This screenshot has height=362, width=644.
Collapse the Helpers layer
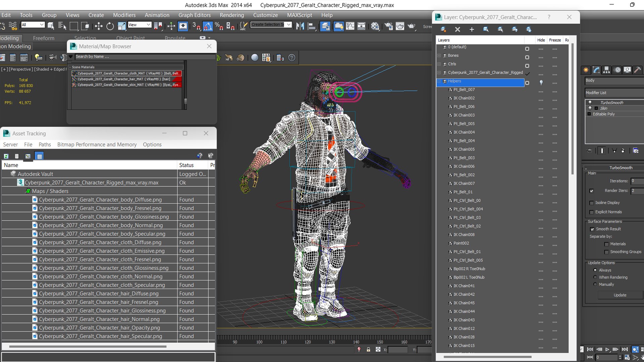point(439,81)
